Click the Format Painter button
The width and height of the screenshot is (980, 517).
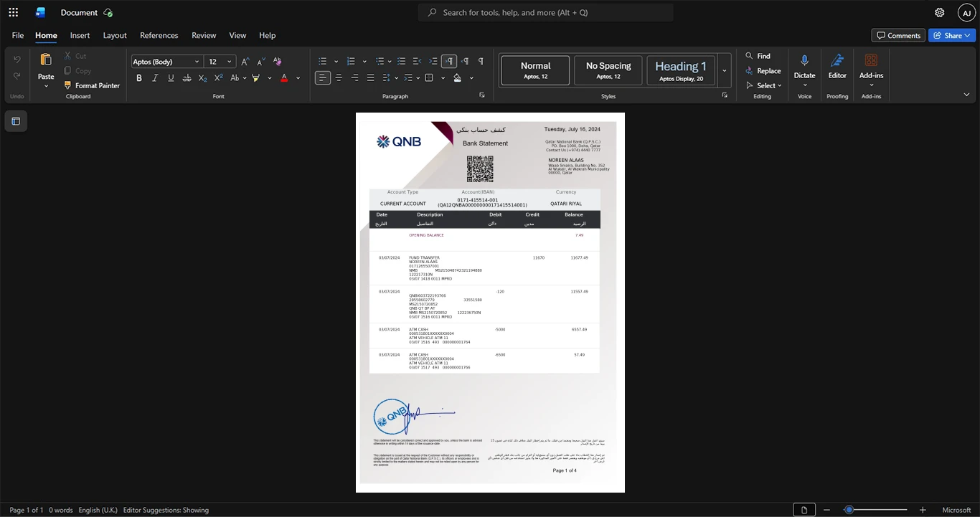coord(92,85)
